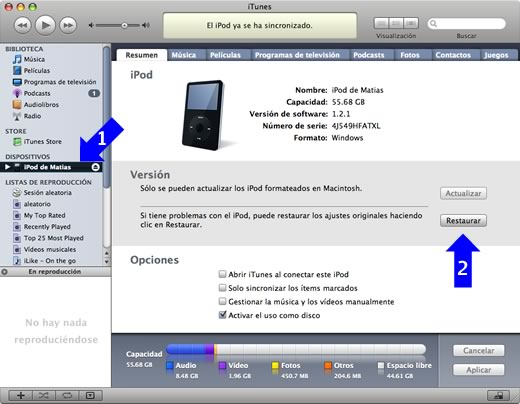This screenshot has height=404, width=520.
Task: Click the next track fast-forward button
Action: pos(68,25)
